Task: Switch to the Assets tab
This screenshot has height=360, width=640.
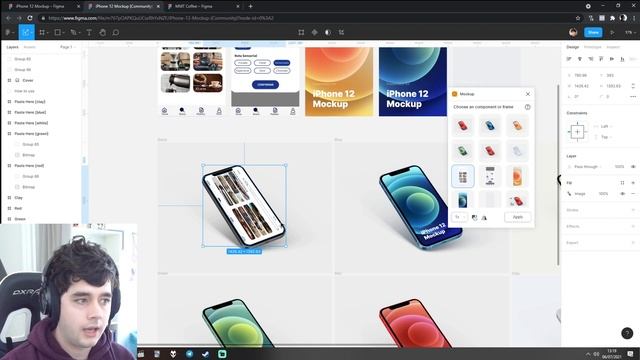Action: tap(29, 47)
